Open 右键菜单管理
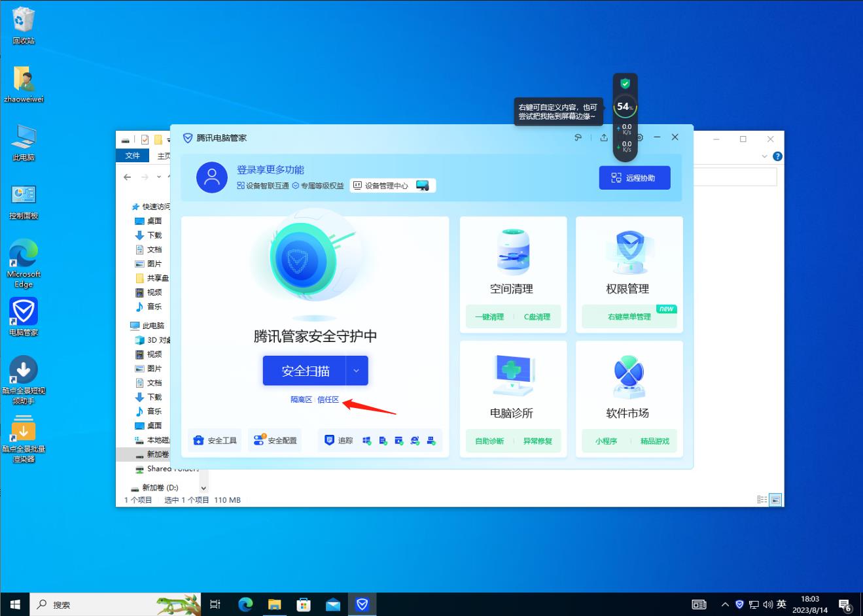The image size is (863, 616). (x=629, y=317)
